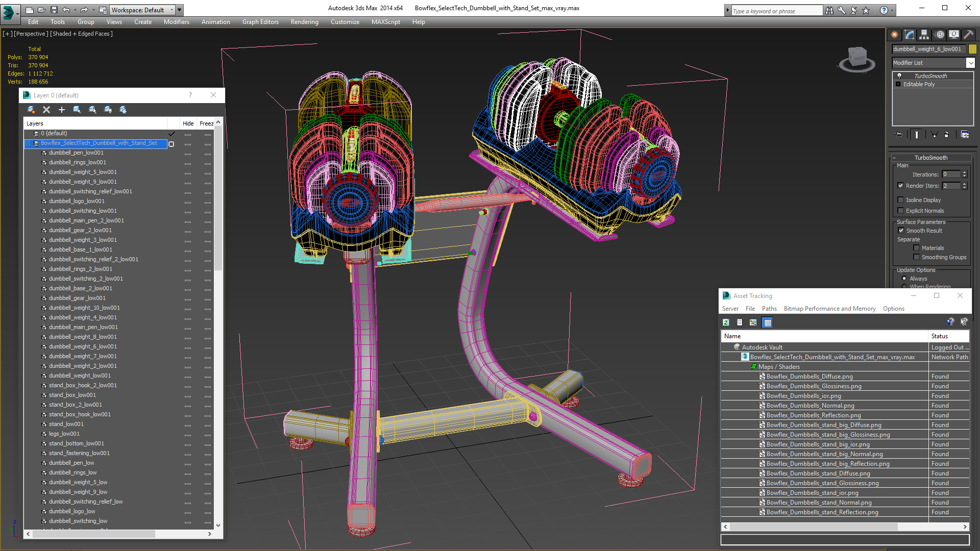The height and width of the screenshot is (551, 980).
Task: Enable Explicit Normals checkbox
Action: pos(901,211)
